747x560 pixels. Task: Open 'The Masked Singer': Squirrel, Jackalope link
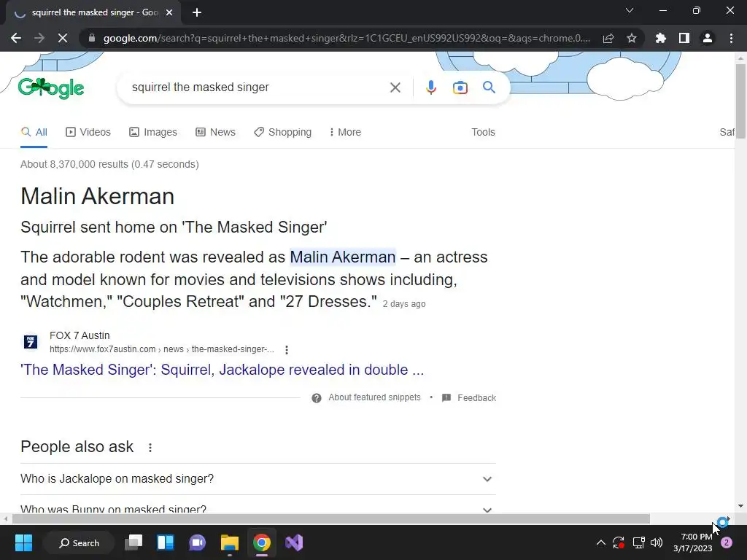(x=222, y=370)
